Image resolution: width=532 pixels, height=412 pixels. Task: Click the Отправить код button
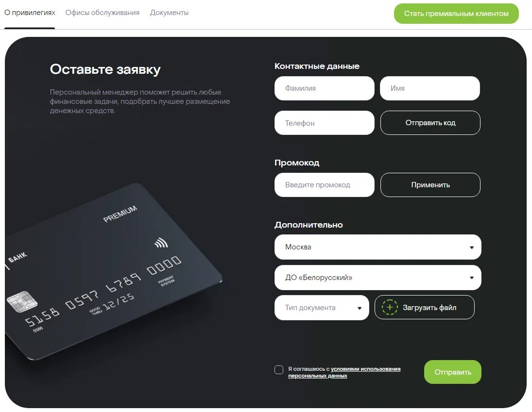tap(430, 123)
